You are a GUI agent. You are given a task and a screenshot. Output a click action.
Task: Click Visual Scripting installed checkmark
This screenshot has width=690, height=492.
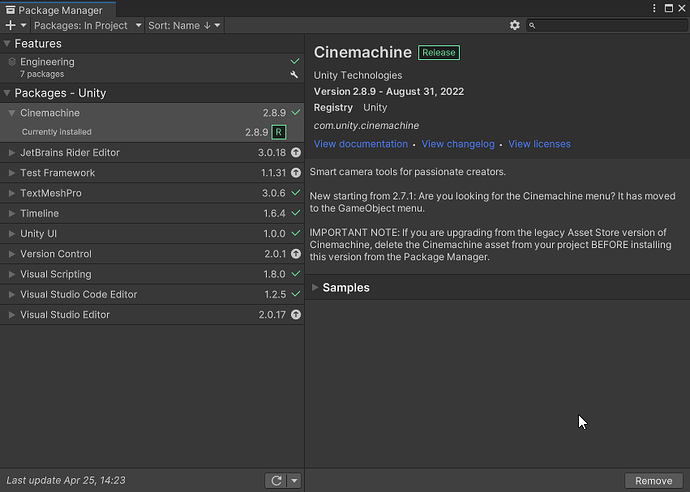[x=296, y=274]
